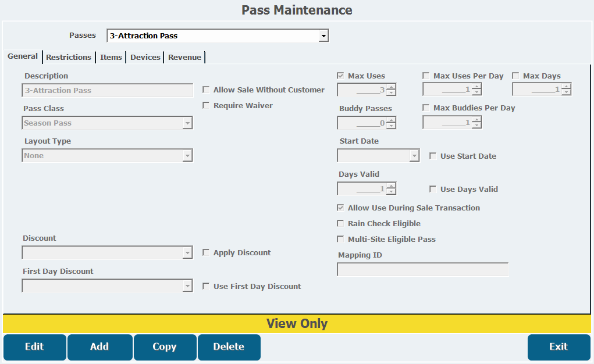594x364 pixels.
Task: Increase Buddy Passes with up arrow
Action: [x=391, y=120]
